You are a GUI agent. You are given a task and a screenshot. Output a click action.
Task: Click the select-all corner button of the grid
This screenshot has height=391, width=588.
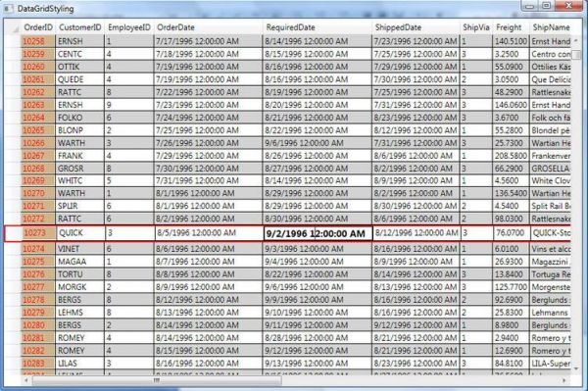point(13,27)
